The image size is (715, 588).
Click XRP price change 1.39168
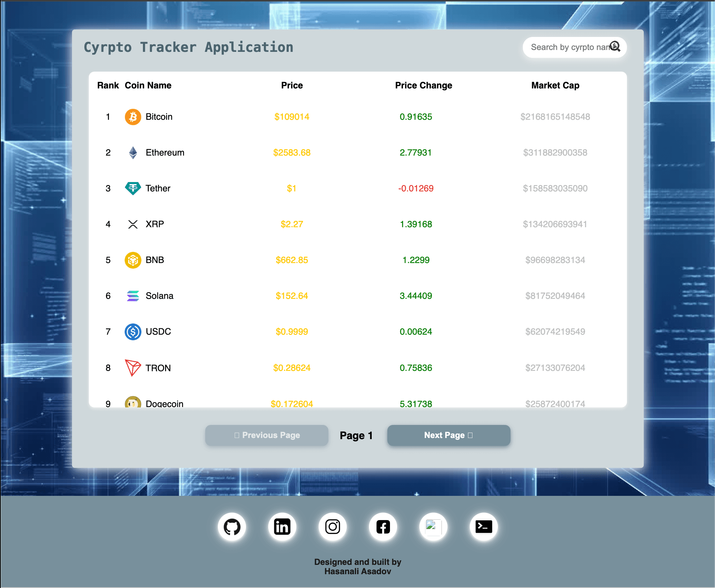pyautogui.click(x=416, y=224)
